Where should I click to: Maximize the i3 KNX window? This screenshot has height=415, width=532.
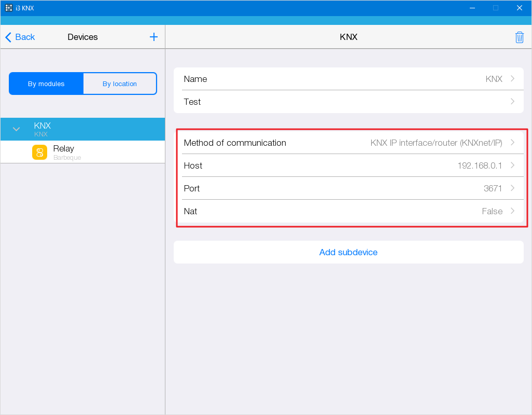click(x=495, y=8)
